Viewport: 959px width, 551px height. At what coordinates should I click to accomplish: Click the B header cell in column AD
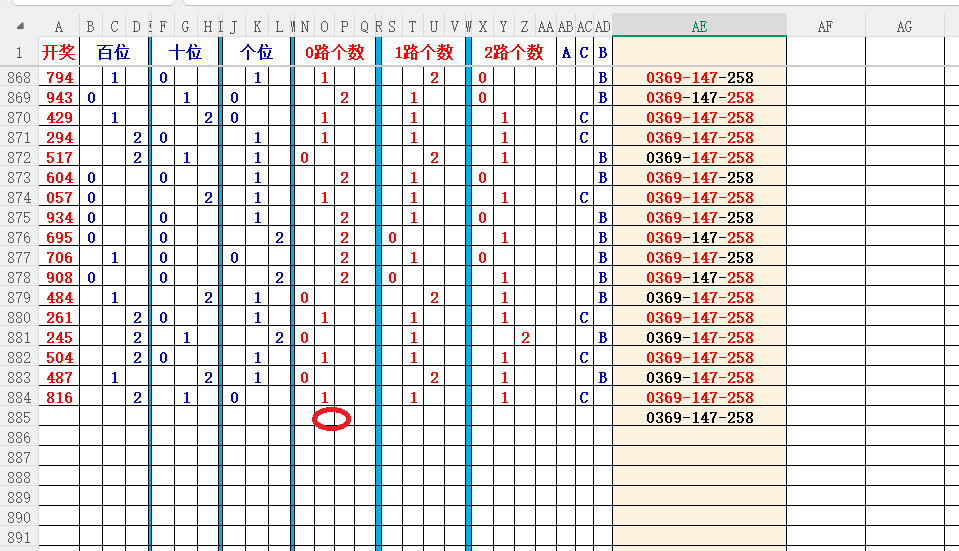pos(602,52)
